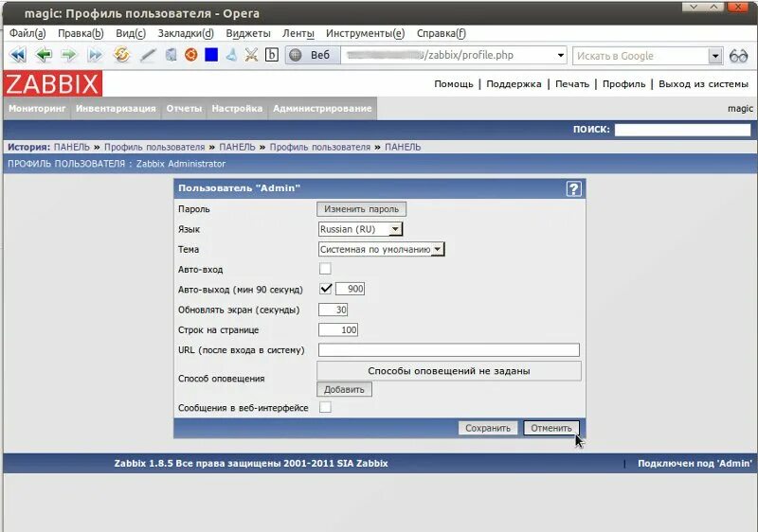Click the solid blue square icon
The width and height of the screenshot is (758, 532).
[x=211, y=55]
